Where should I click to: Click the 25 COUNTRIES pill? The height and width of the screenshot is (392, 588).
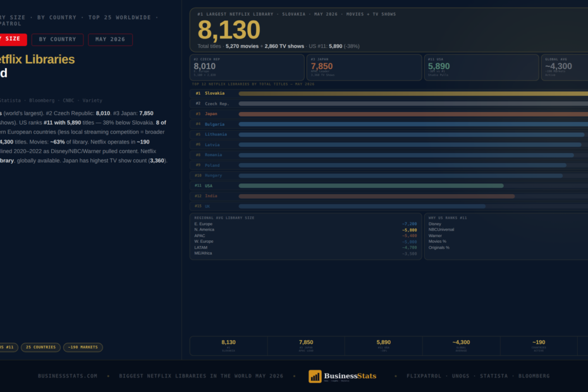[x=40, y=347]
